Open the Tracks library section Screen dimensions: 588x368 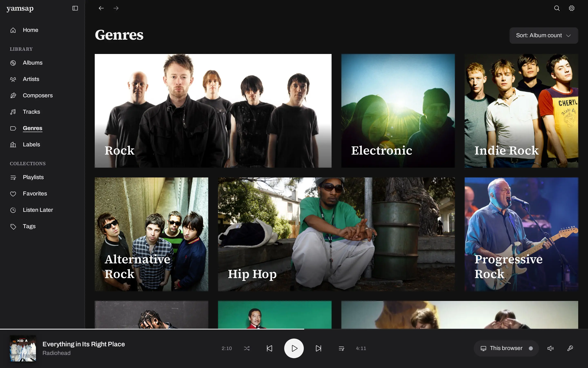coord(31,112)
